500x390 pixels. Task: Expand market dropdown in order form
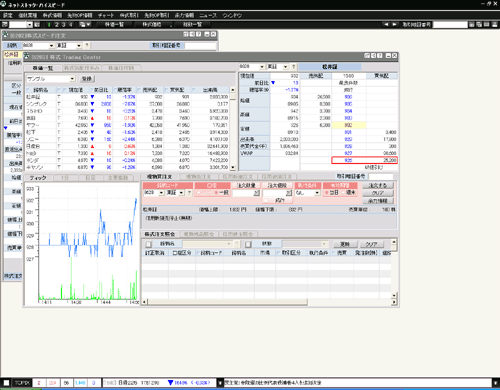tap(181, 193)
